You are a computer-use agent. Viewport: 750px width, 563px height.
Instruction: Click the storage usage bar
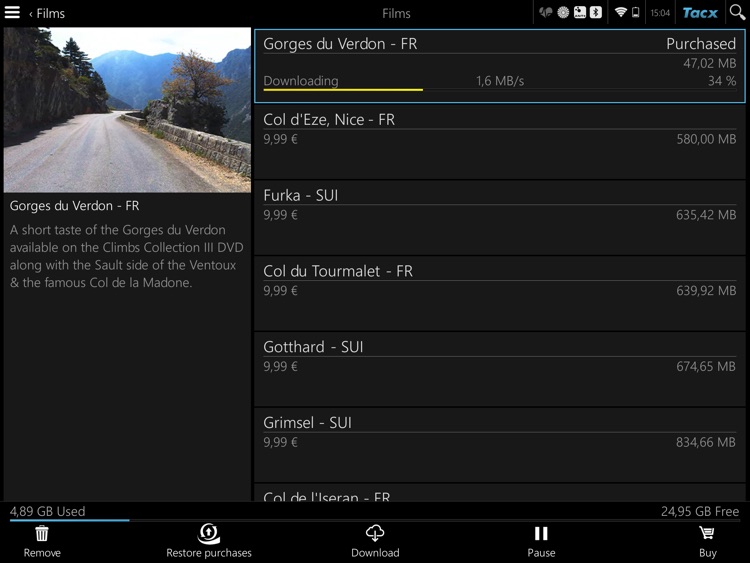375,520
